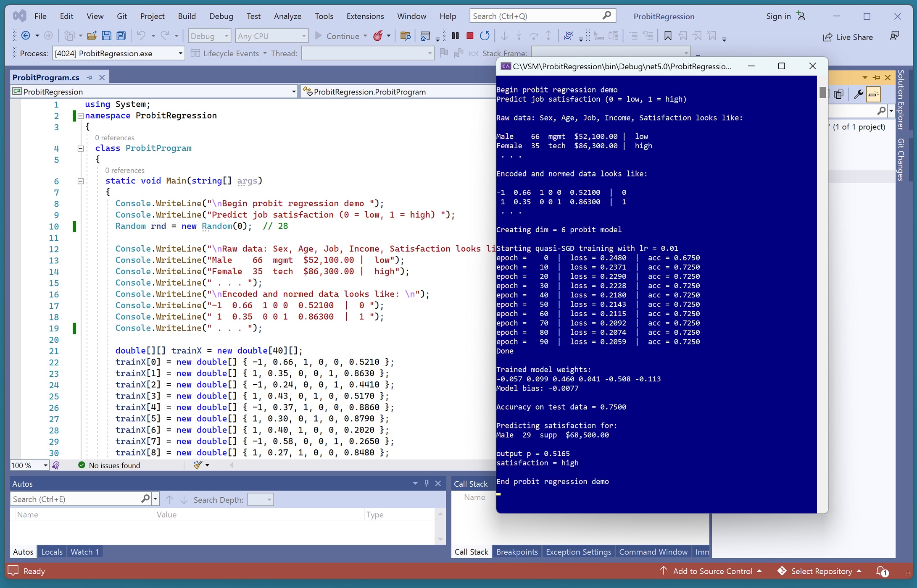The width and height of the screenshot is (917, 588).
Task: Switch to the Watch 1 tab
Action: pos(85,551)
